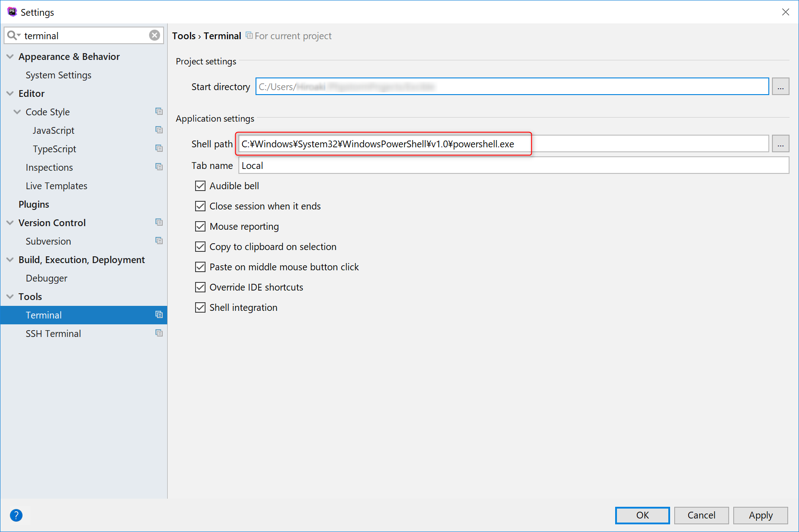Click the 'For current project' icon next to Terminal
This screenshot has width=799, height=532.
(x=249, y=35)
